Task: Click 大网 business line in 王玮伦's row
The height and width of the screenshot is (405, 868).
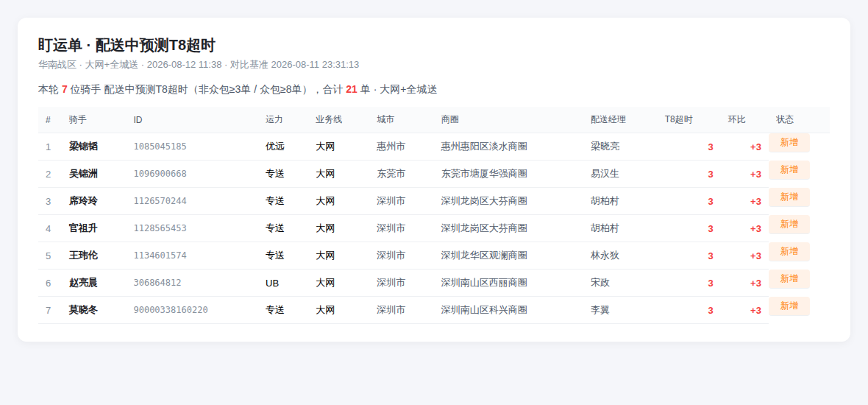Action: point(325,256)
